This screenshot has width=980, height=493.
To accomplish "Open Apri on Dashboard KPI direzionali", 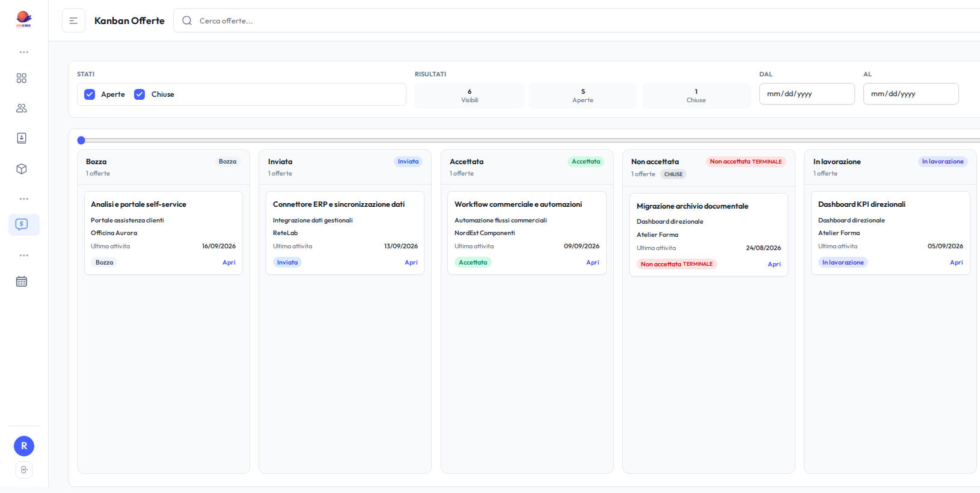I will pos(957,263).
